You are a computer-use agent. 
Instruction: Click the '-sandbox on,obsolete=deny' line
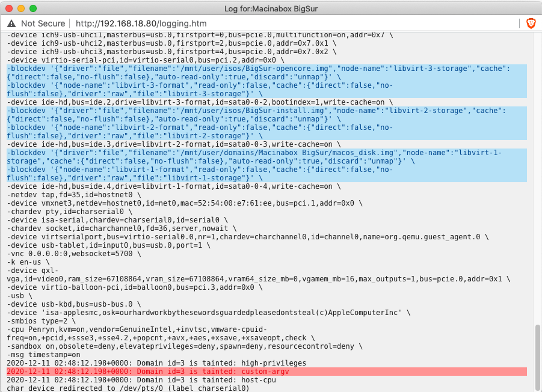point(185,346)
